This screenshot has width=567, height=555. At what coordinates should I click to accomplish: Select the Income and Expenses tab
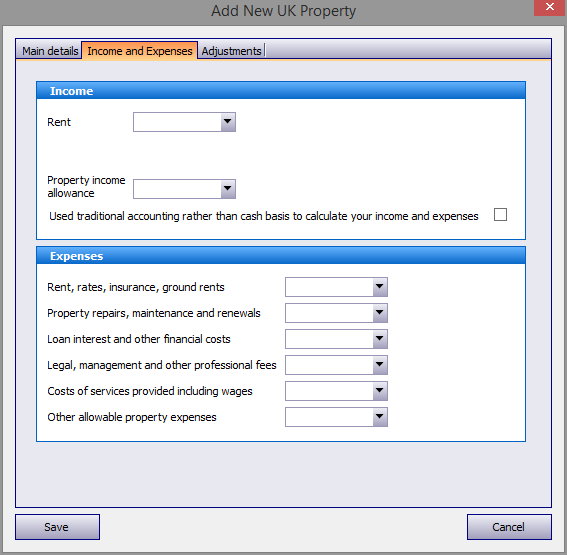[140, 51]
